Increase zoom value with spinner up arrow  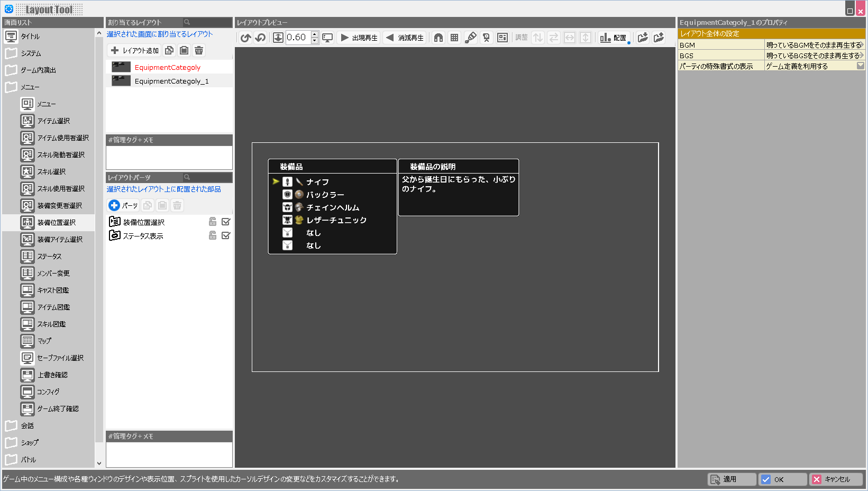(315, 34)
